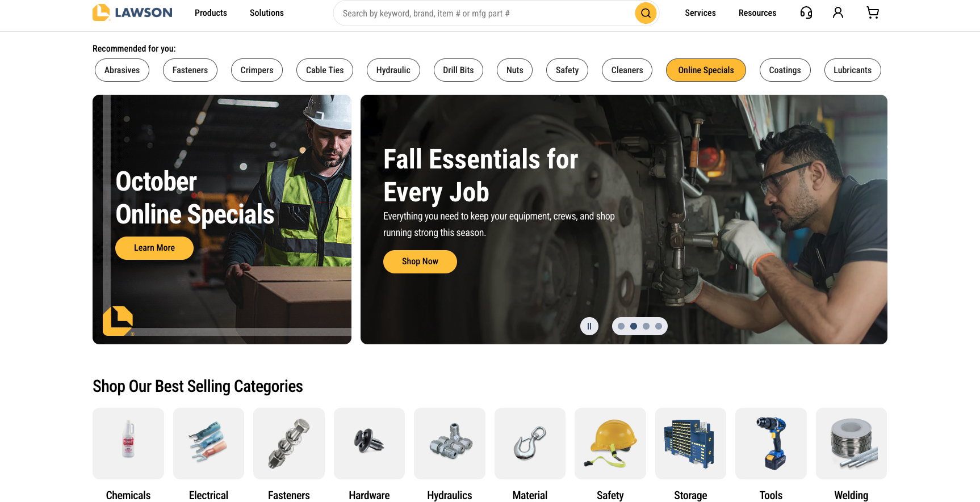Screen dimensions: 980x502
Task: Jump to the fourth carousel slide dot
Action: pyautogui.click(x=659, y=326)
